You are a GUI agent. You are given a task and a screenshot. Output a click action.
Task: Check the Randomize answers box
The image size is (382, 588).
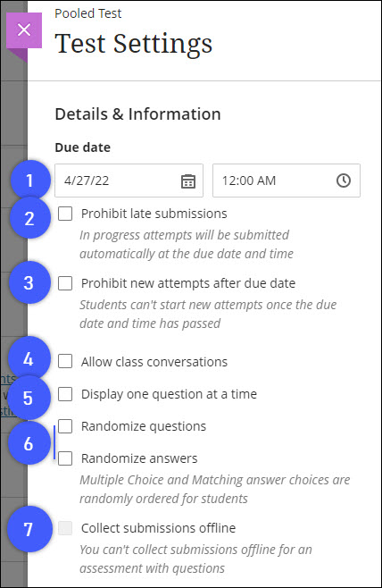coord(65,458)
